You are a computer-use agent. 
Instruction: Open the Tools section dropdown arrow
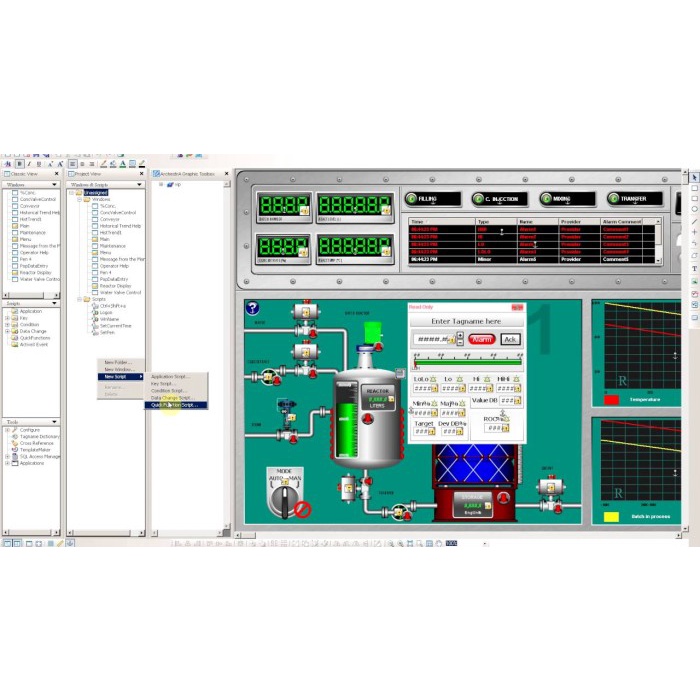(54, 422)
